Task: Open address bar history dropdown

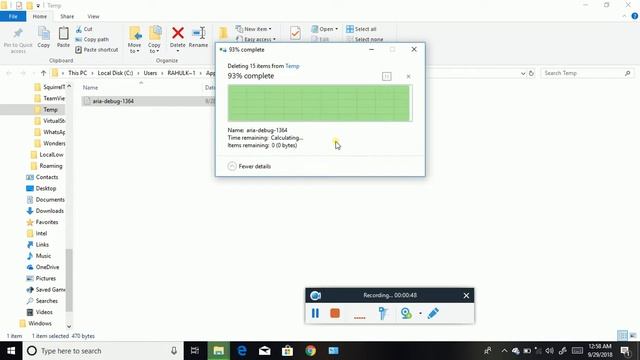Action: [x=523, y=73]
